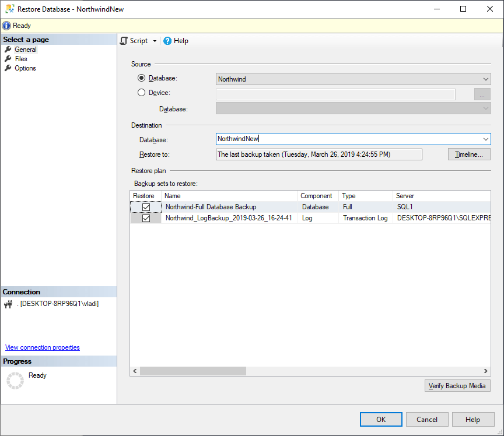Open the Options page
The height and width of the screenshot is (436, 504).
(x=25, y=68)
